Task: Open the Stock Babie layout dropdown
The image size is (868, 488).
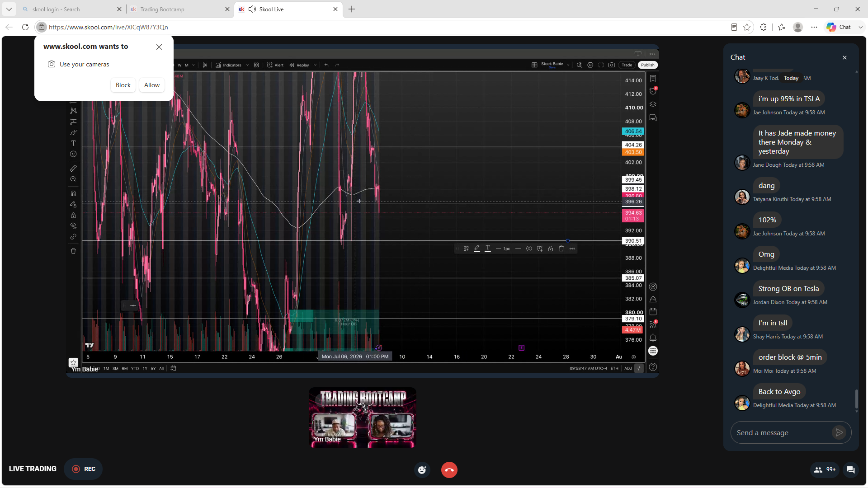Action: click(555, 65)
